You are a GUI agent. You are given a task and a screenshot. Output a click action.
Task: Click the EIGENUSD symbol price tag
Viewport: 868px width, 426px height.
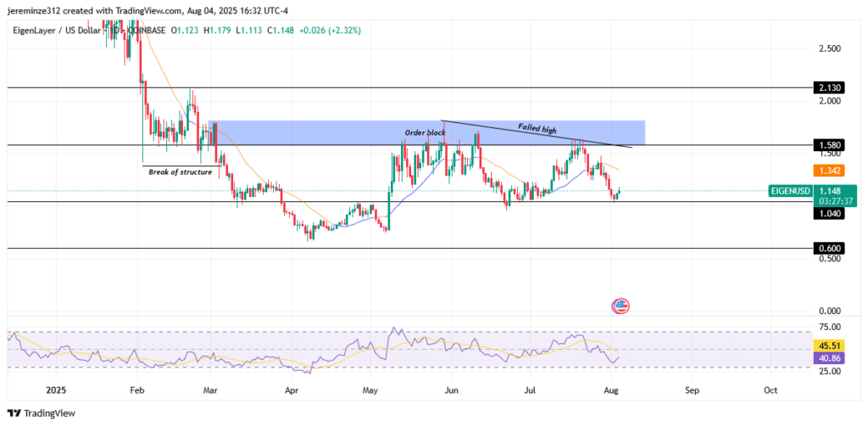coord(791,191)
